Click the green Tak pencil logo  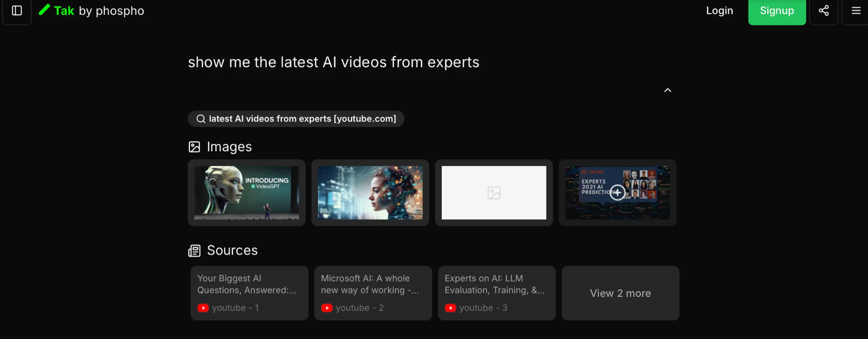[x=45, y=10]
